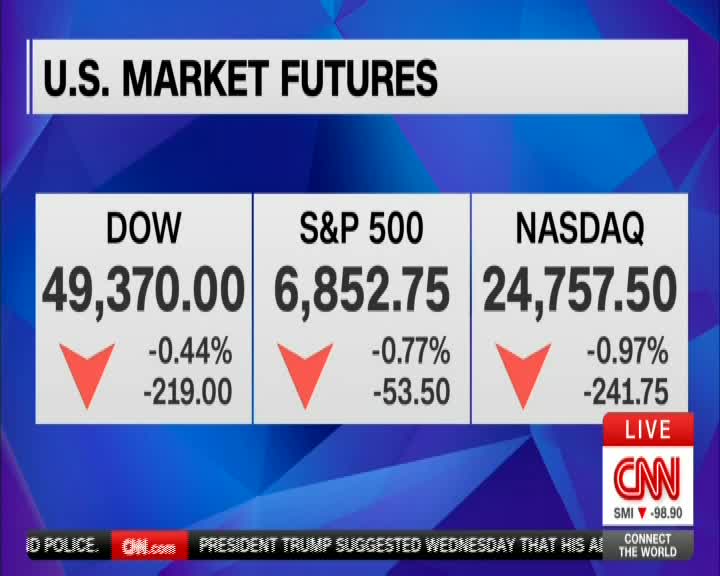This screenshot has width=720, height=576.
Task: Click the small SMI down triangle
Action: point(642,514)
